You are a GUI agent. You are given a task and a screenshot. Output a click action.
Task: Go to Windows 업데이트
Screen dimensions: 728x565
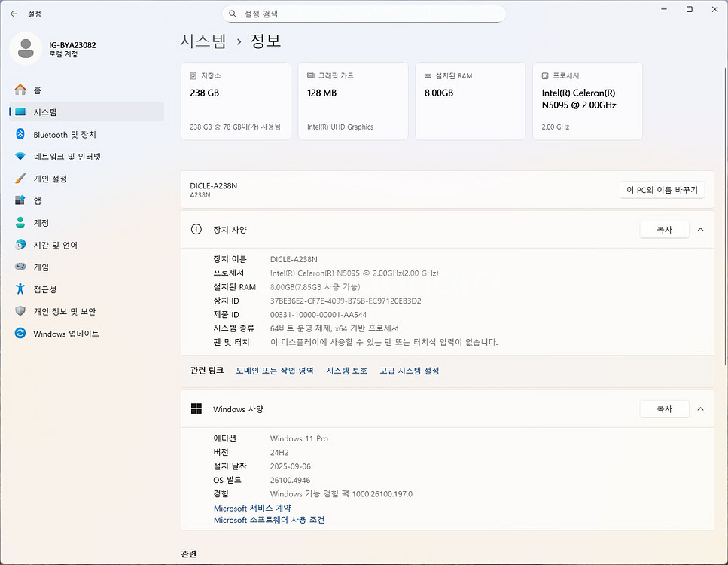(x=87, y=334)
